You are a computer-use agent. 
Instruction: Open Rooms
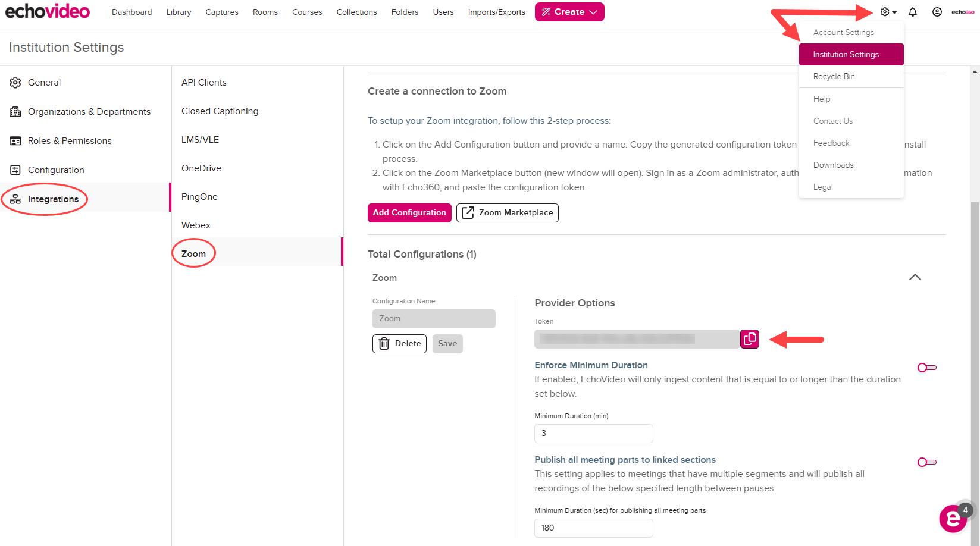(265, 12)
